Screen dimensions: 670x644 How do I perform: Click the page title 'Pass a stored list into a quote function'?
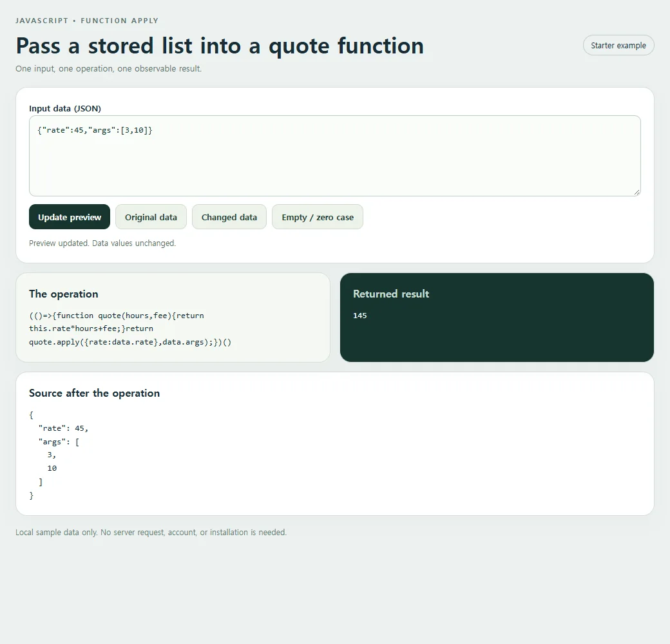click(x=220, y=46)
